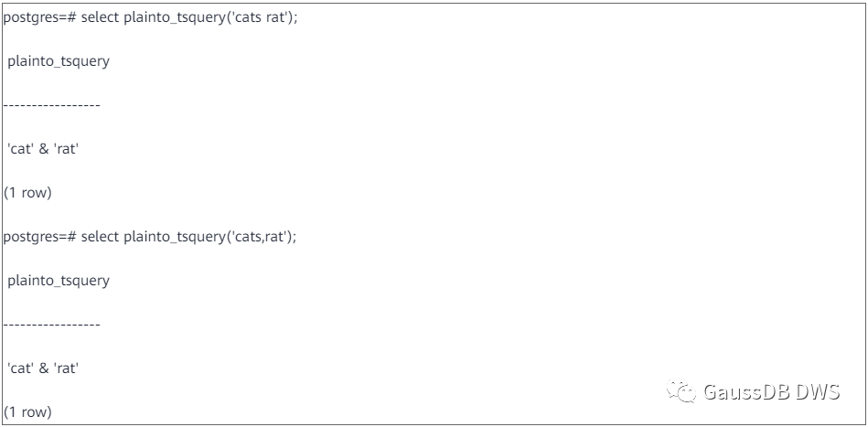Viewport: 868px width, 427px height.
Task: Click the second plainto_tsquery column header
Action: pyautogui.click(x=58, y=280)
